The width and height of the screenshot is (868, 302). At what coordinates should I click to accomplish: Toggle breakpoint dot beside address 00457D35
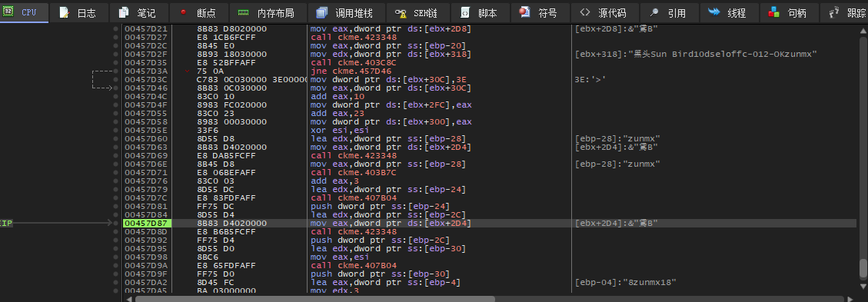click(115, 62)
